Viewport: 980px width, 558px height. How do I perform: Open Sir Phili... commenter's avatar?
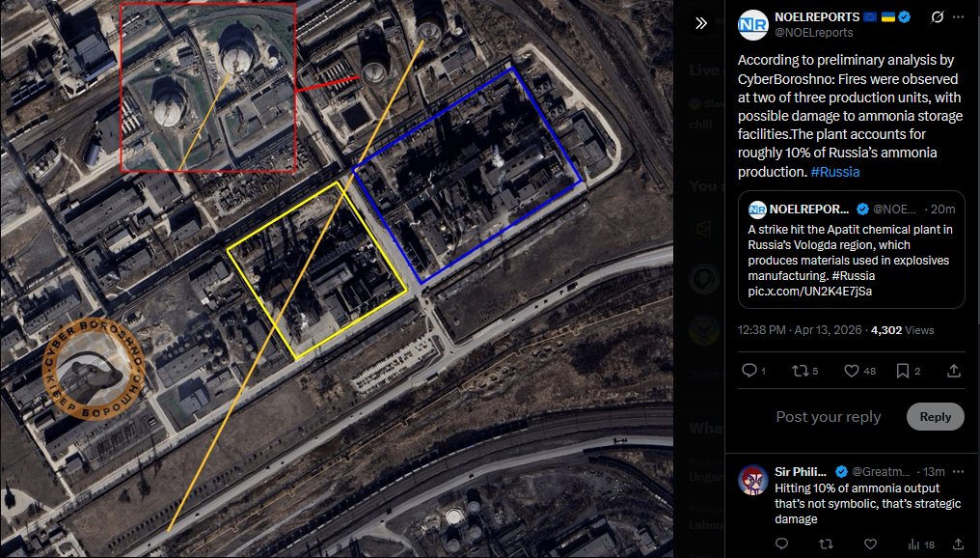tap(752, 480)
